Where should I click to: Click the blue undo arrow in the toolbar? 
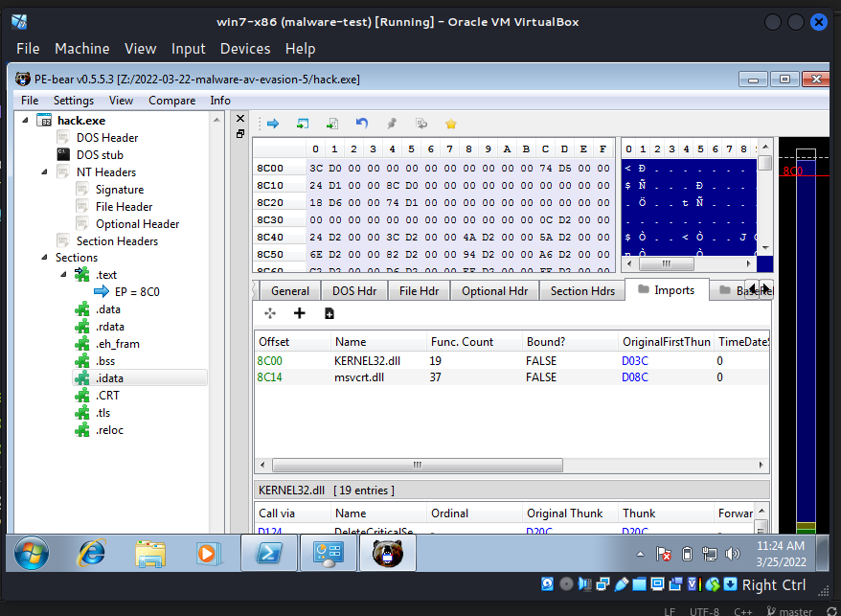click(x=361, y=124)
